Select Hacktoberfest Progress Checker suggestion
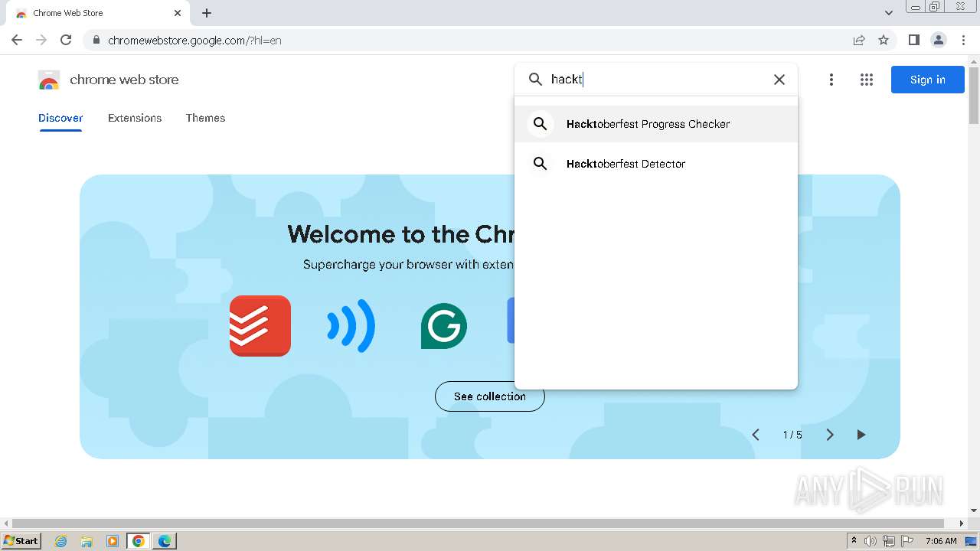Screen dimensions: 980x551 656,124
